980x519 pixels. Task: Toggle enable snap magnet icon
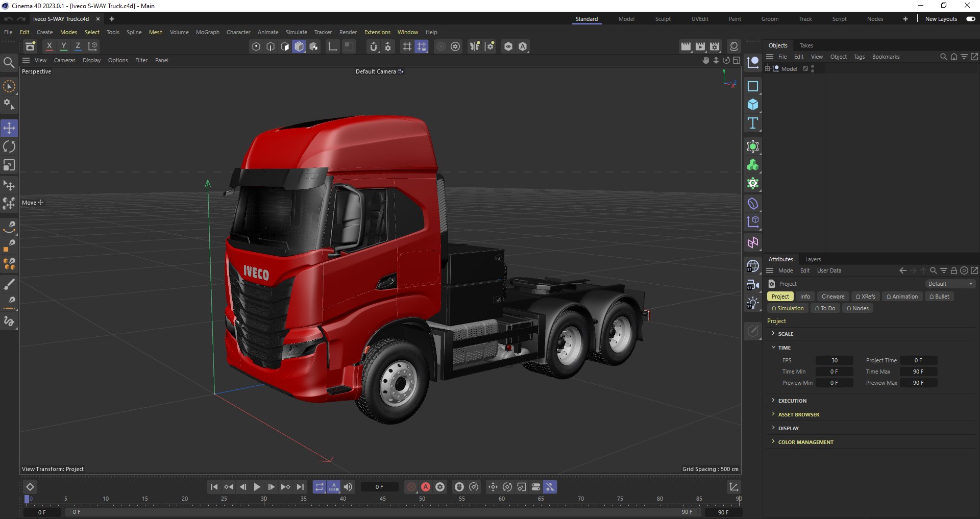tap(374, 46)
